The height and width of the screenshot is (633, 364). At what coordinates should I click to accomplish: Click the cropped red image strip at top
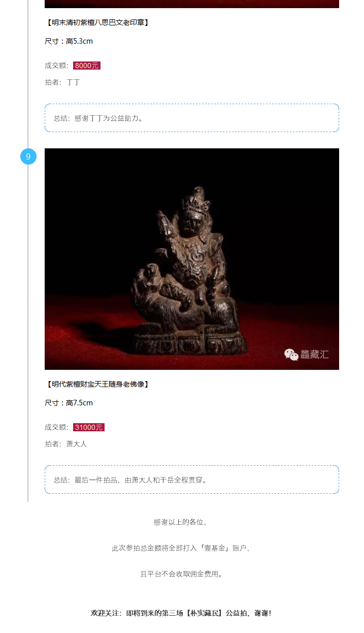pyautogui.click(x=192, y=4)
